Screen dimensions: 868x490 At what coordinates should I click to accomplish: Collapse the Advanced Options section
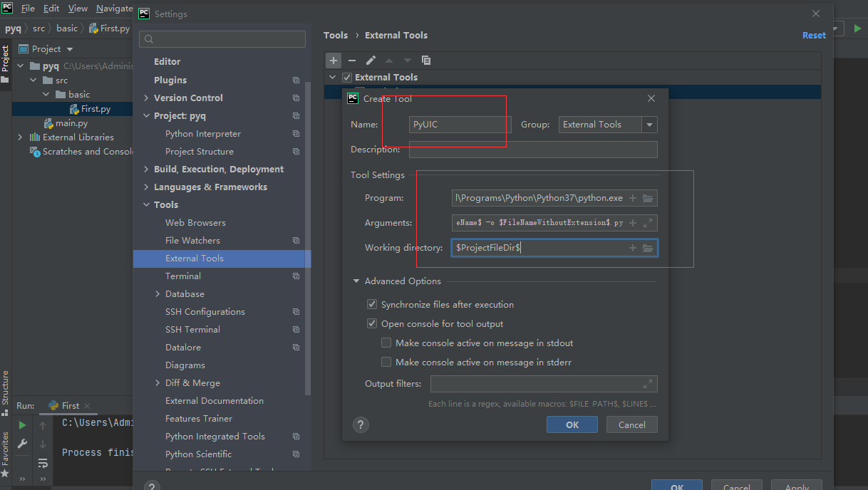coord(356,281)
